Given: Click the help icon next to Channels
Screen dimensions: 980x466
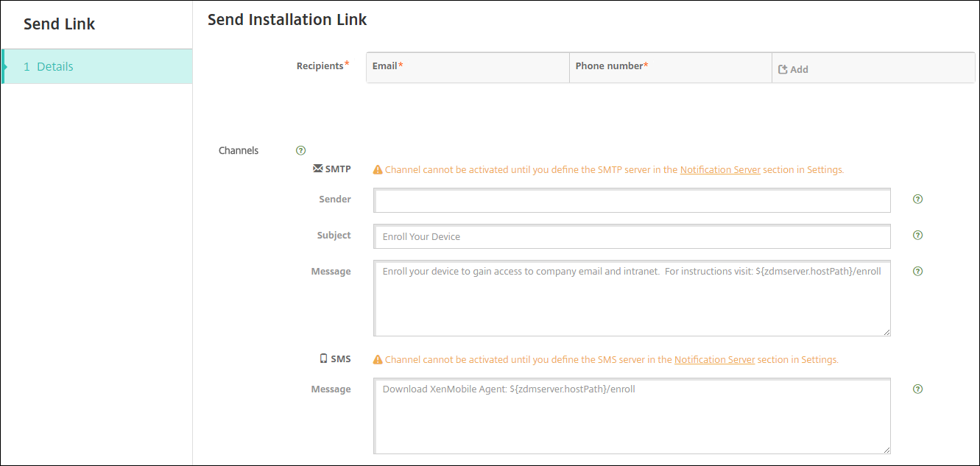Looking at the screenshot, I should coord(300,150).
